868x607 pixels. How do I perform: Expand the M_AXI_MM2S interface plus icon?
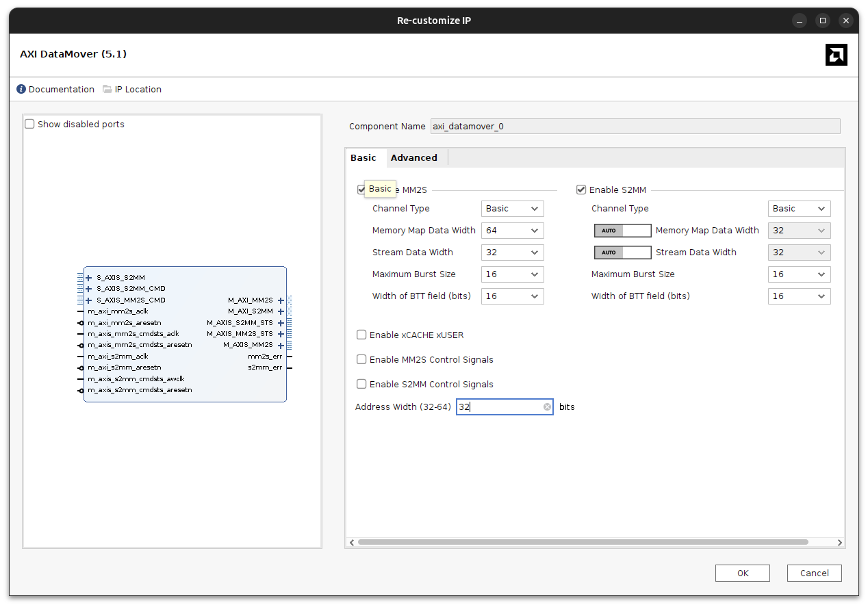point(281,300)
